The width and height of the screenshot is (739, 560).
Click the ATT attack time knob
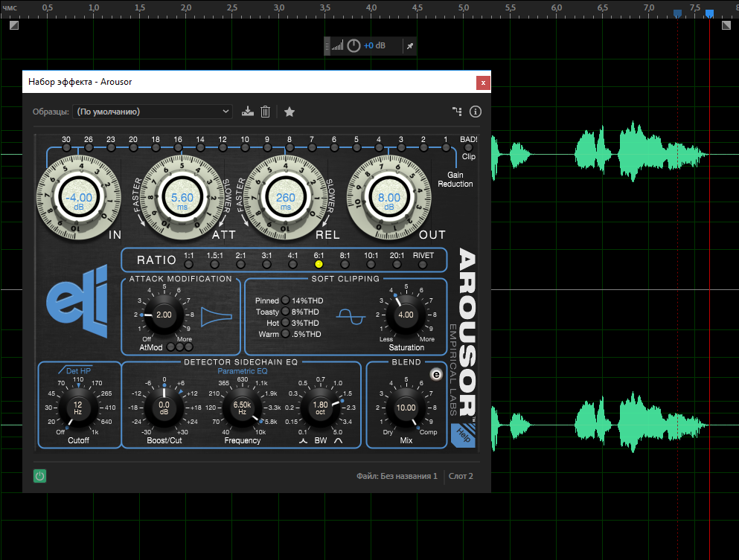[x=182, y=198]
